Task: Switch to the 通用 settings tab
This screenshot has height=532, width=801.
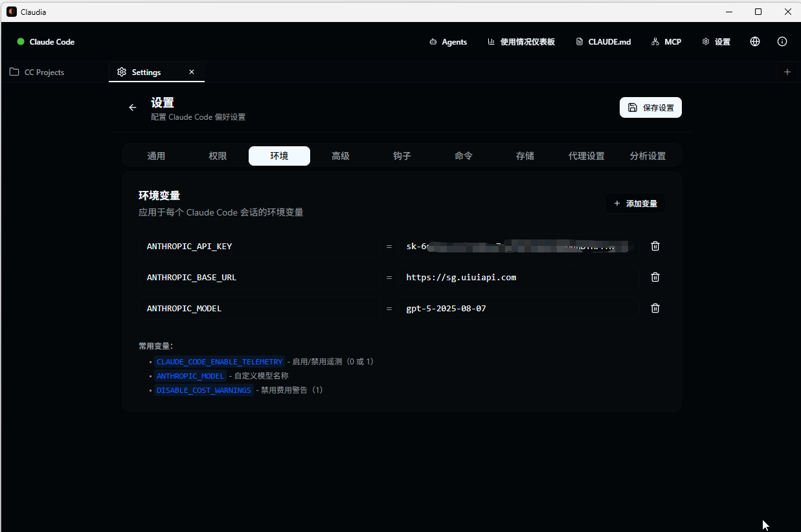Action: pyautogui.click(x=156, y=156)
